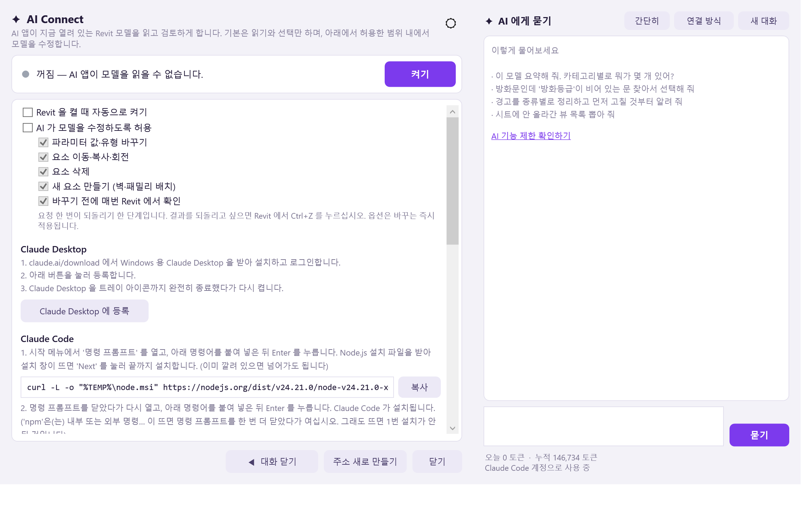
Task: Turn on AI Connect with 켜기 button
Action: pos(420,74)
